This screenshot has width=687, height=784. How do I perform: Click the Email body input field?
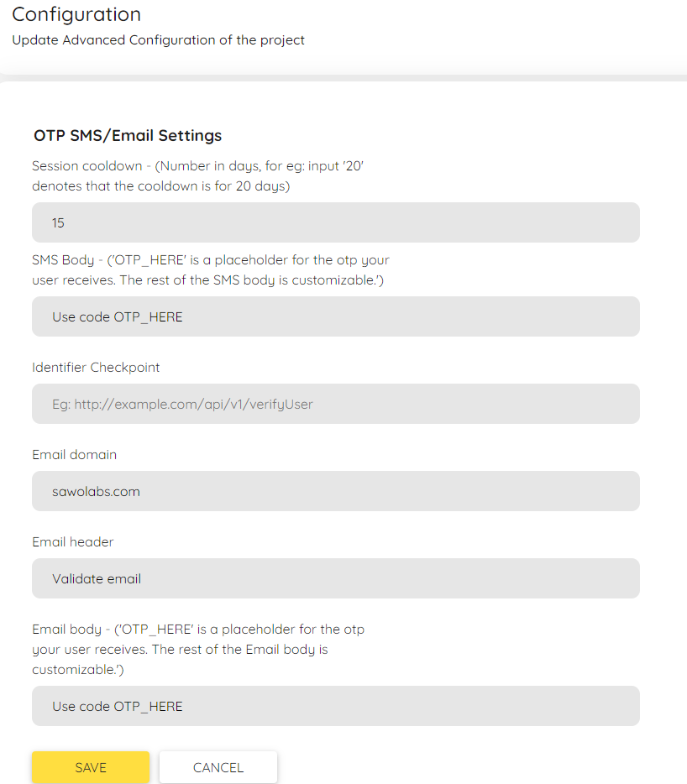pos(336,706)
